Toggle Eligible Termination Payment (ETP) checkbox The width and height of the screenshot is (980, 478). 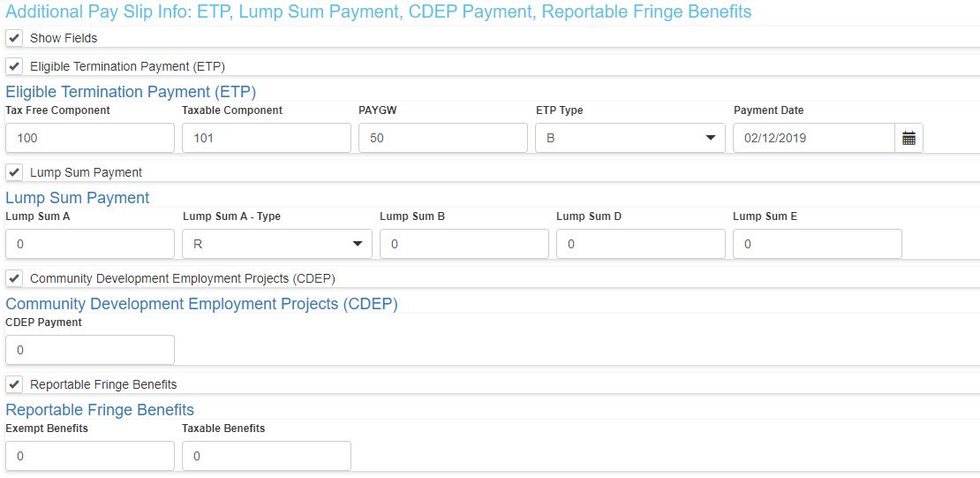coord(14,66)
